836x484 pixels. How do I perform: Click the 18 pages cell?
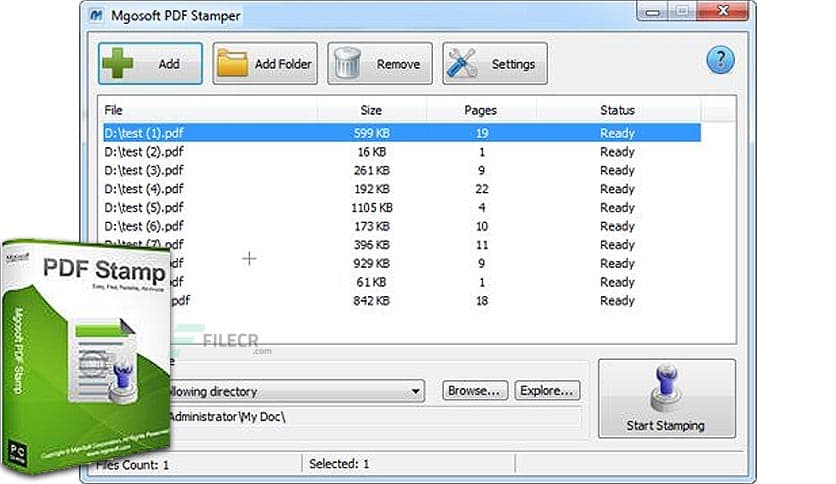click(481, 301)
